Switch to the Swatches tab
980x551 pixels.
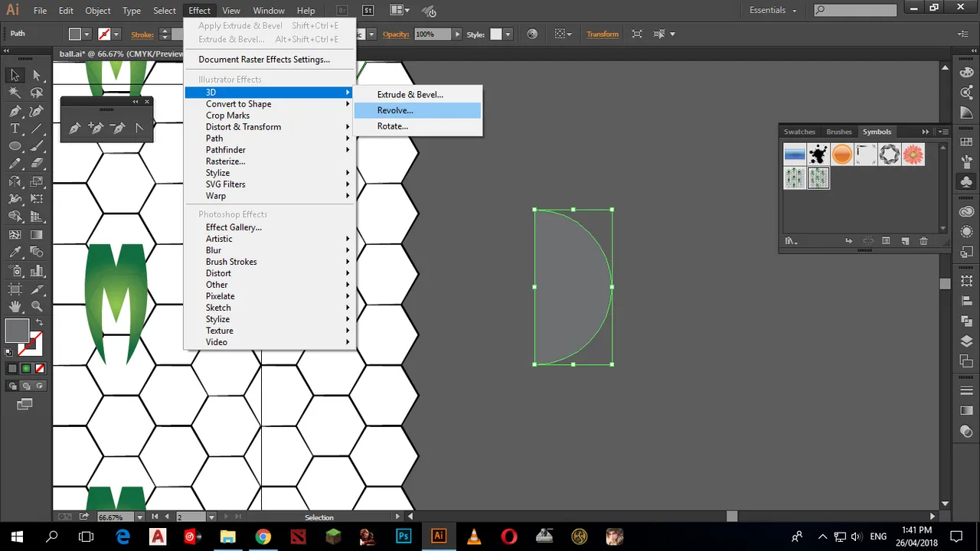799,132
